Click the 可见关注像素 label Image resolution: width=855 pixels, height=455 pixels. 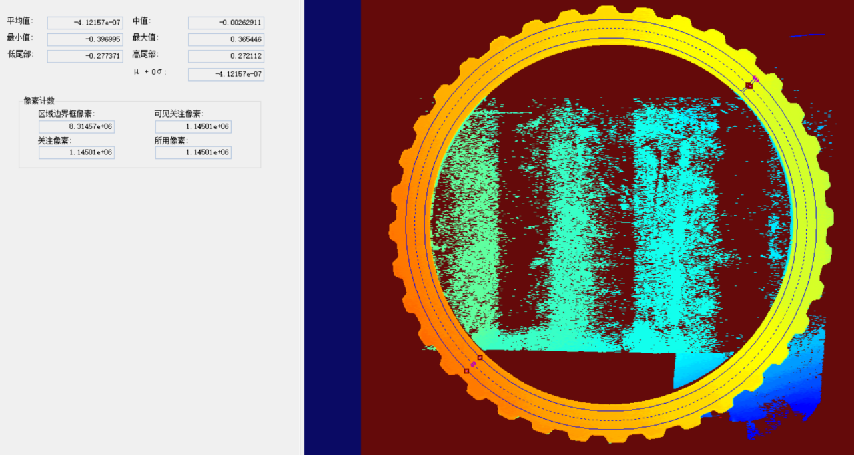(x=179, y=114)
